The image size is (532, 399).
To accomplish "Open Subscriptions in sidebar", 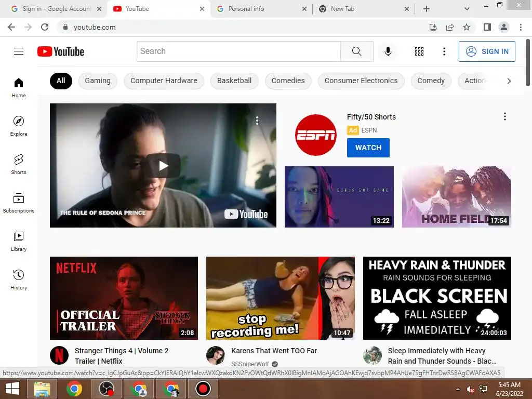I will 19,203.
